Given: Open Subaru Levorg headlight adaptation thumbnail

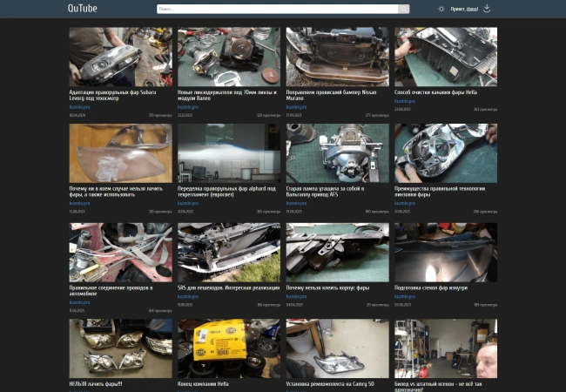Looking at the screenshot, I should (120, 57).
